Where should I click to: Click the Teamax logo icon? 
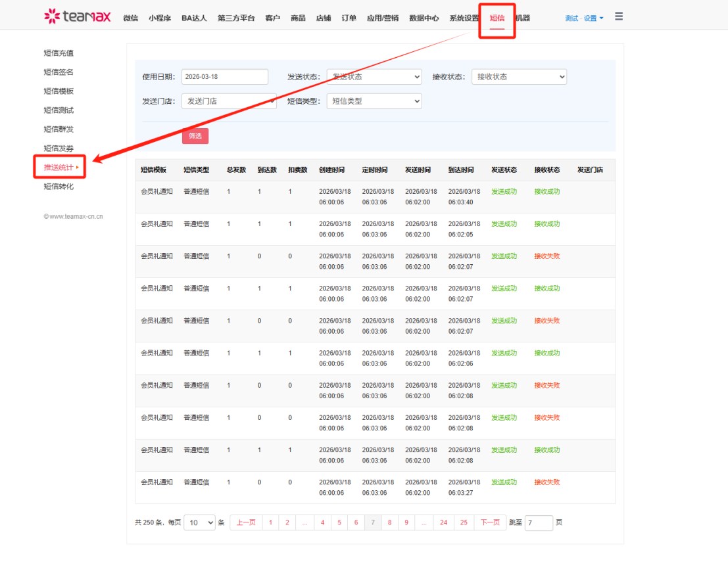pyautogui.click(x=52, y=16)
